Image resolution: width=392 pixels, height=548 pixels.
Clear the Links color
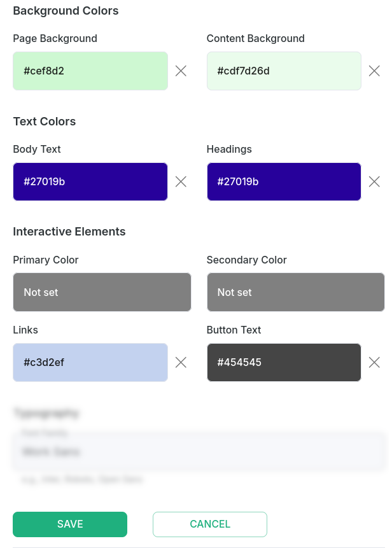pyautogui.click(x=181, y=362)
